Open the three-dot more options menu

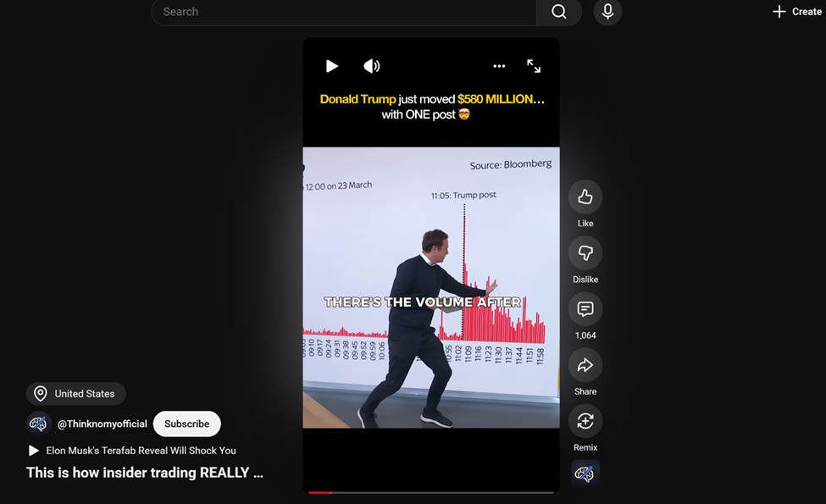499,66
